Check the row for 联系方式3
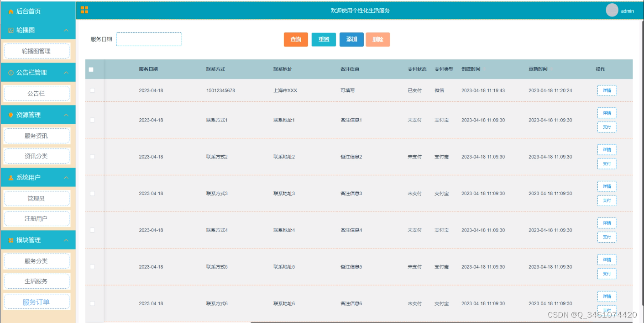The height and width of the screenshot is (323, 644). pos(92,193)
